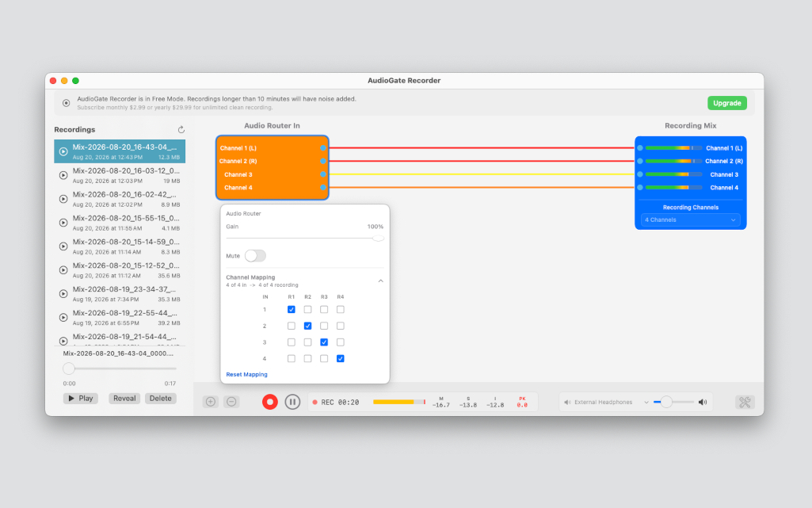Check input 4 to R1 mapping
Viewport: 812px width, 508px height.
(291, 358)
